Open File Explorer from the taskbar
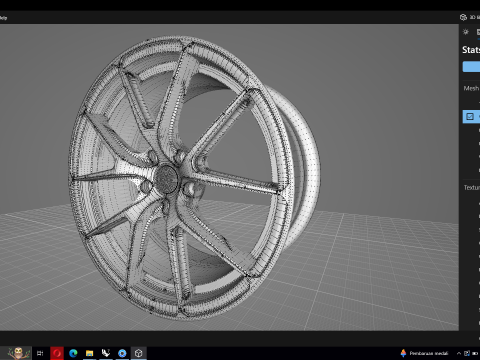The image size is (480, 360). coord(89,353)
